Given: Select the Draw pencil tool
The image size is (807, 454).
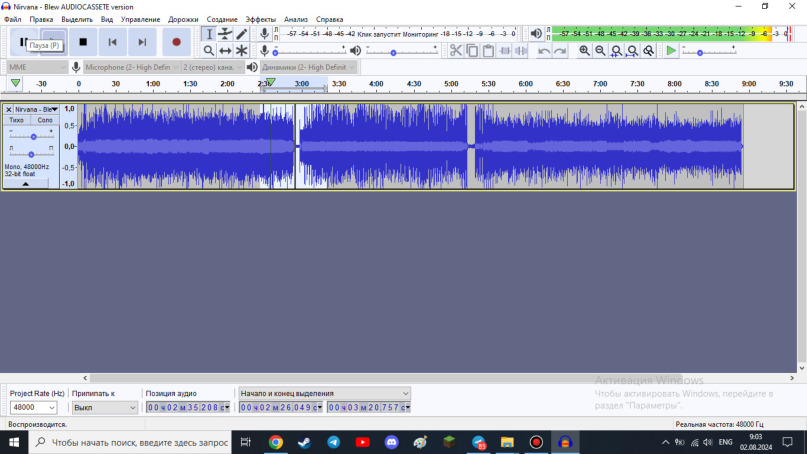Looking at the screenshot, I should [242, 34].
